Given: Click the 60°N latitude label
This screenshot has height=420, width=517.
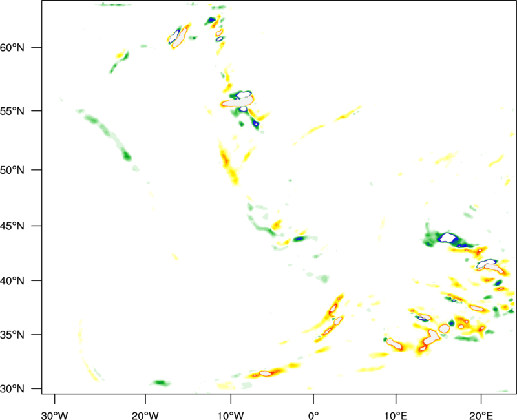Looking at the screenshot, I should pyautogui.click(x=12, y=47).
